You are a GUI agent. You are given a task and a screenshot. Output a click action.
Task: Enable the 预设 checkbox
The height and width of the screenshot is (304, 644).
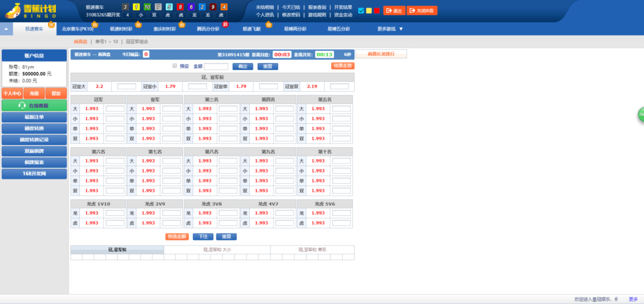tap(175, 65)
